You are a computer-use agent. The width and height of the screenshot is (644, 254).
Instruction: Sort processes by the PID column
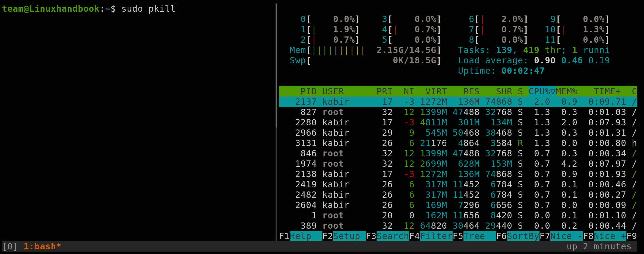[308, 91]
